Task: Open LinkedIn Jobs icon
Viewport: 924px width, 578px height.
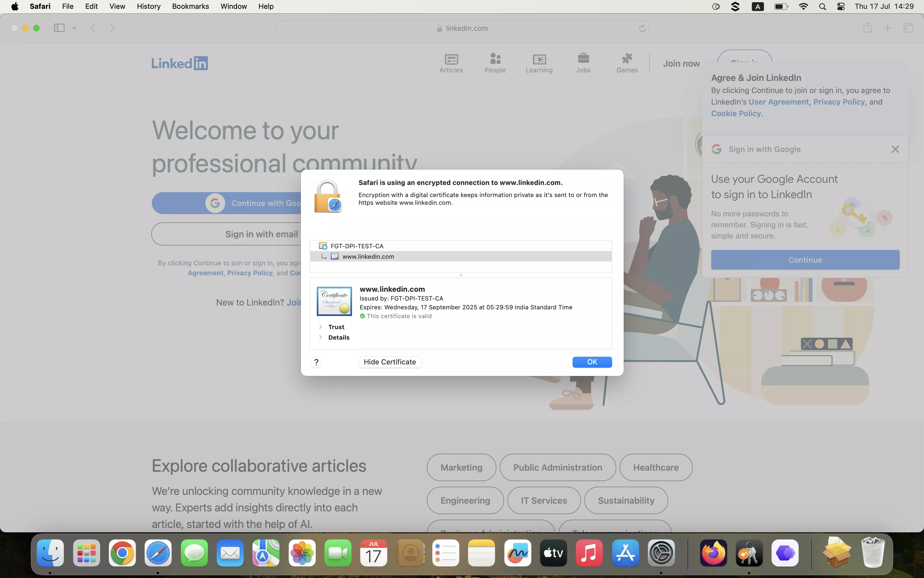Action: pos(583,63)
